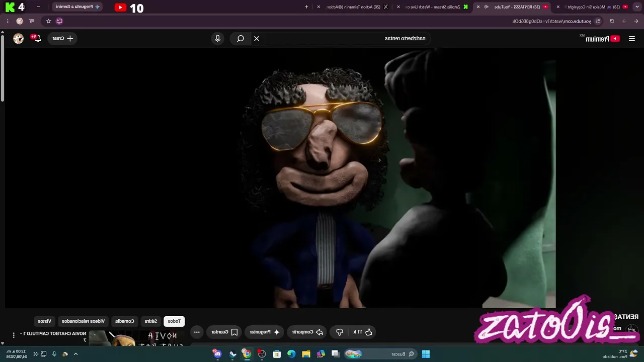Open the Chrome three-dot menu
644x362 pixels.
(8, 21)
